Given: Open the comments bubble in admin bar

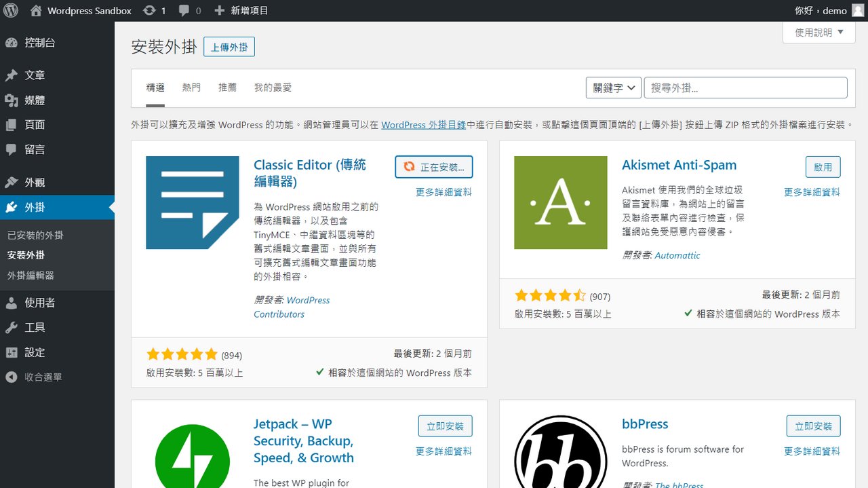Looking at the screenshot, I should (184, 11).
